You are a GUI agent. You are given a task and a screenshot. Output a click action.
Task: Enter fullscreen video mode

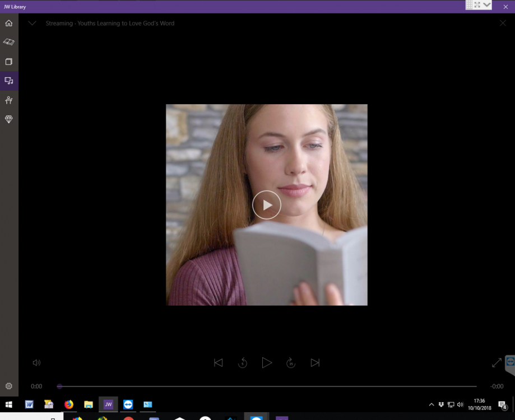[x=497, y=363]
